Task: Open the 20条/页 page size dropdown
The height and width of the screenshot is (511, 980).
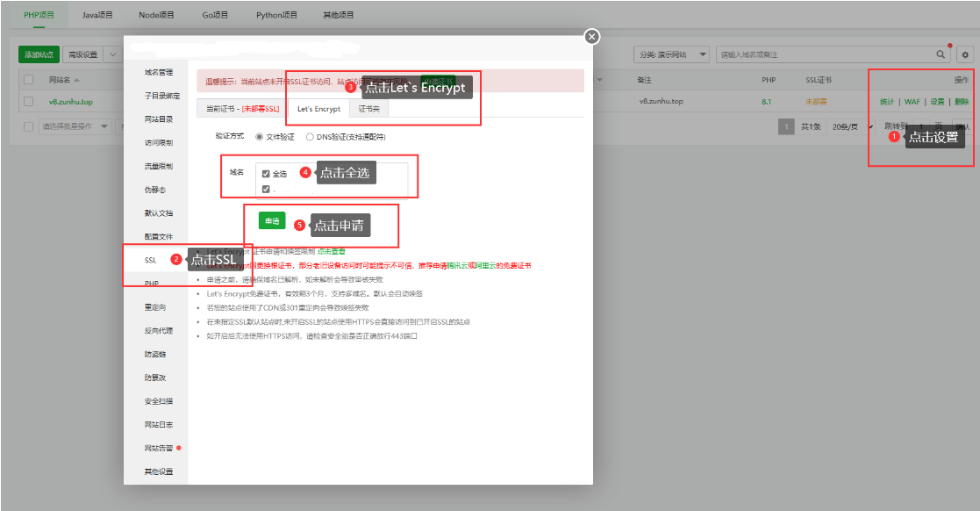Action: coord(846,126)
